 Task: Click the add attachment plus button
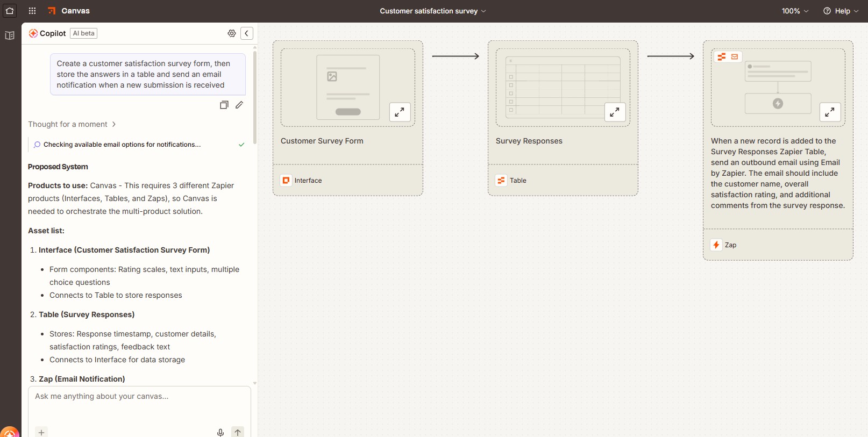(41, 432)
